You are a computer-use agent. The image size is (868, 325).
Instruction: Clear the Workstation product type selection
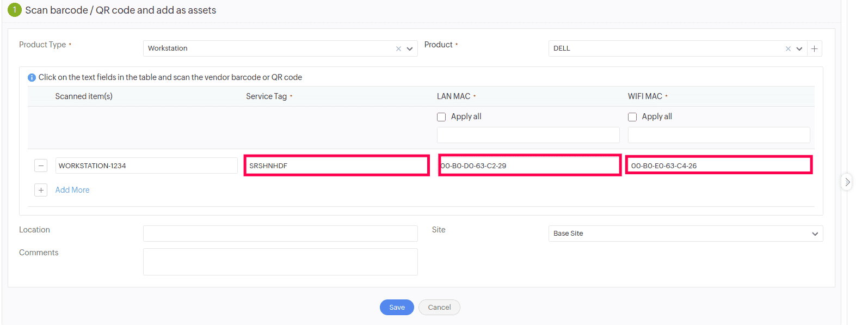(398, 49)
